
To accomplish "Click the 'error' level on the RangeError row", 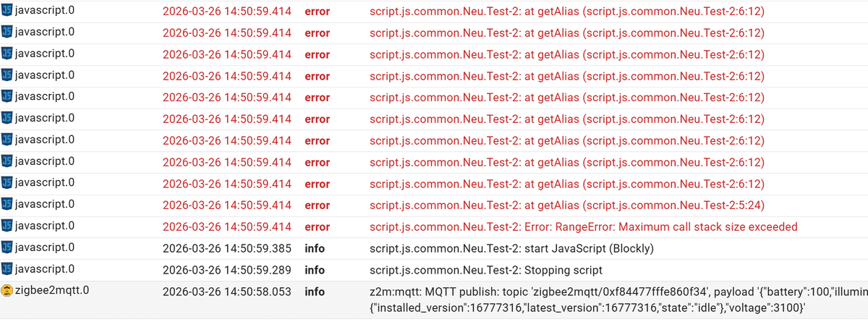I will 317,226.
